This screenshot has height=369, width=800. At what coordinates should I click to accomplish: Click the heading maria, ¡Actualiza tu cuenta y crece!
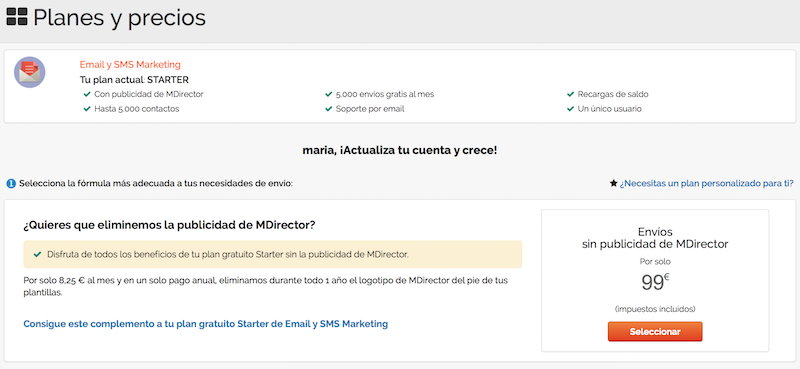click(x=399, y=151)
